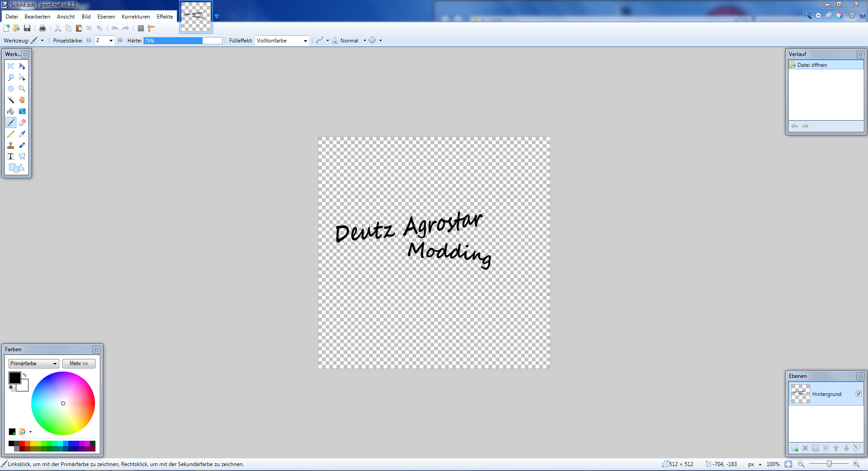Select the Color Picker eyedropper tool
The height and width of the screenshot is (471, 868).
(x=22, y=134)
